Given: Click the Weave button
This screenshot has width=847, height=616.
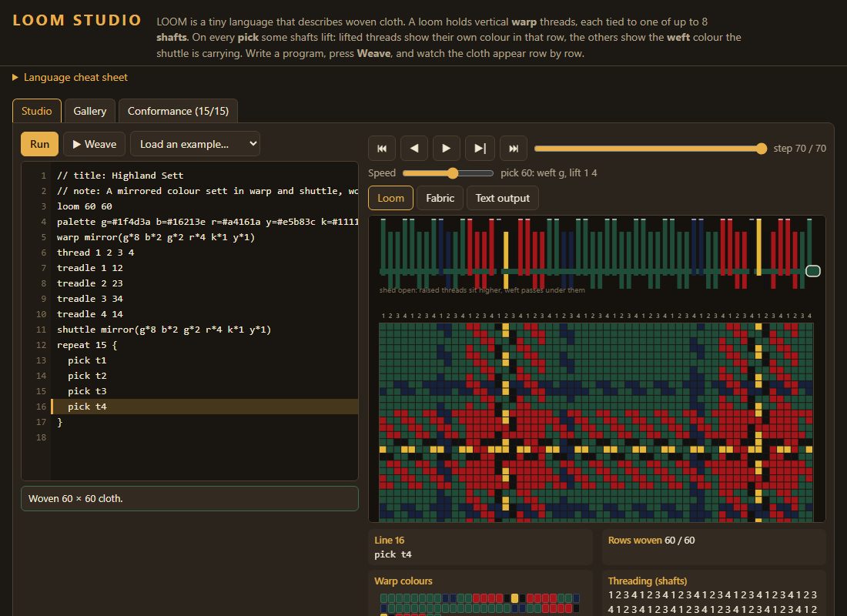Looking at the screenshot, I should (x=95, y=144).
